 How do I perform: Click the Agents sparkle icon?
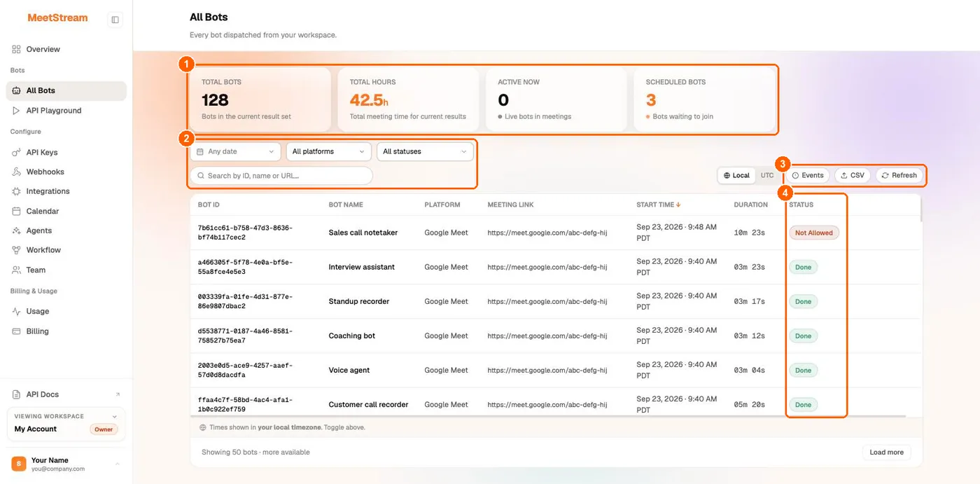[x=16, y=230]
